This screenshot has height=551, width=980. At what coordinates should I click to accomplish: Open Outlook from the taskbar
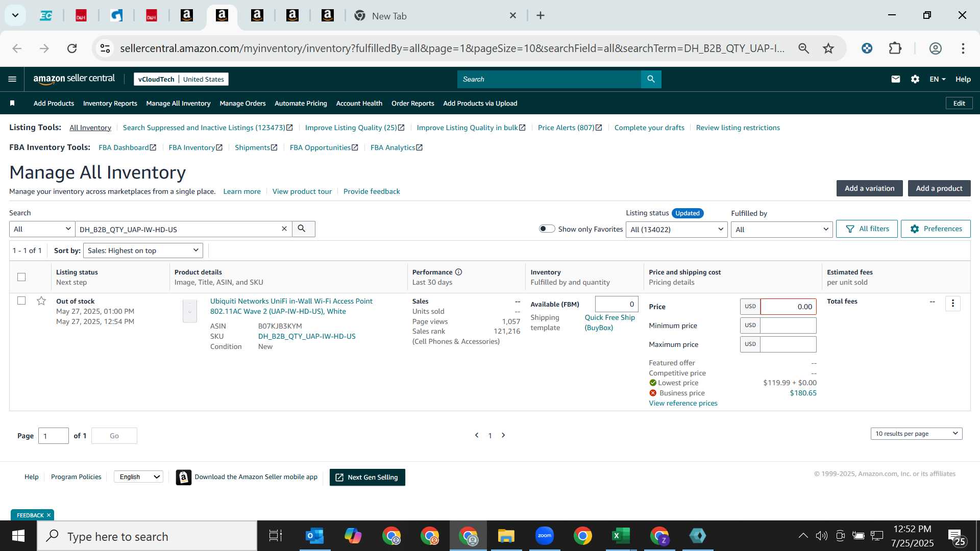314,536
